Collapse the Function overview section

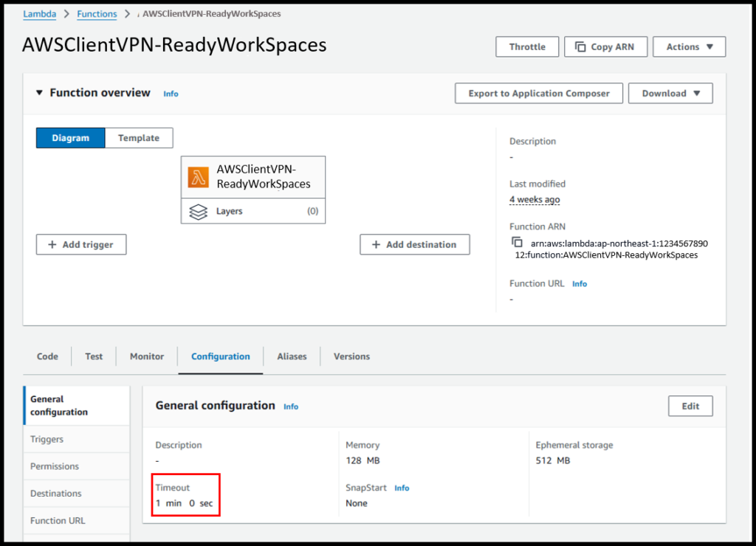40,93
